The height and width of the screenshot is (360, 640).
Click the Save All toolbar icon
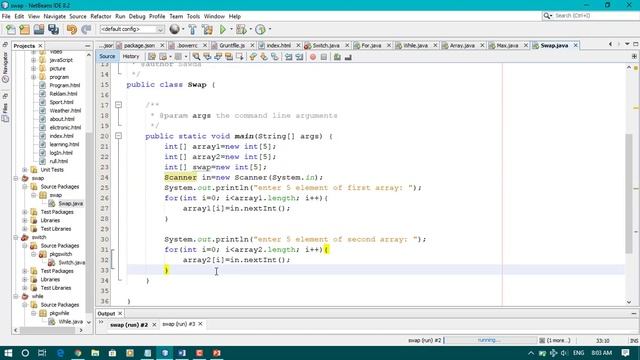(x=53, y=29)
